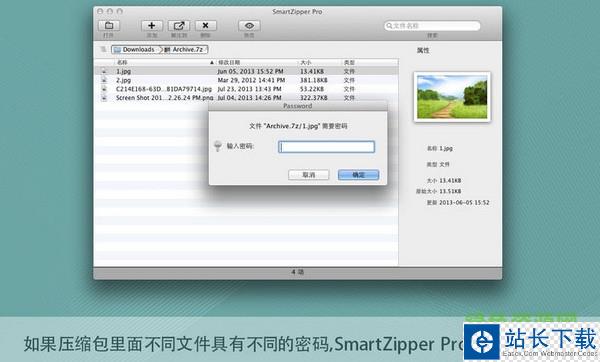This screenshot has width=600, height=362.
Task: Click the Add (plus) toolbar icon
Action: (x=152, y=26)
